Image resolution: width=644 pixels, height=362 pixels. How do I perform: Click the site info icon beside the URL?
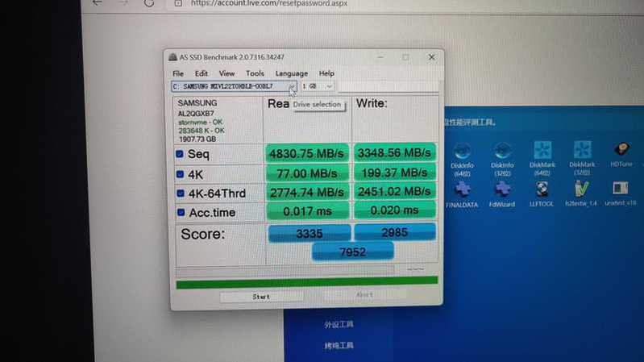point(178,3)
